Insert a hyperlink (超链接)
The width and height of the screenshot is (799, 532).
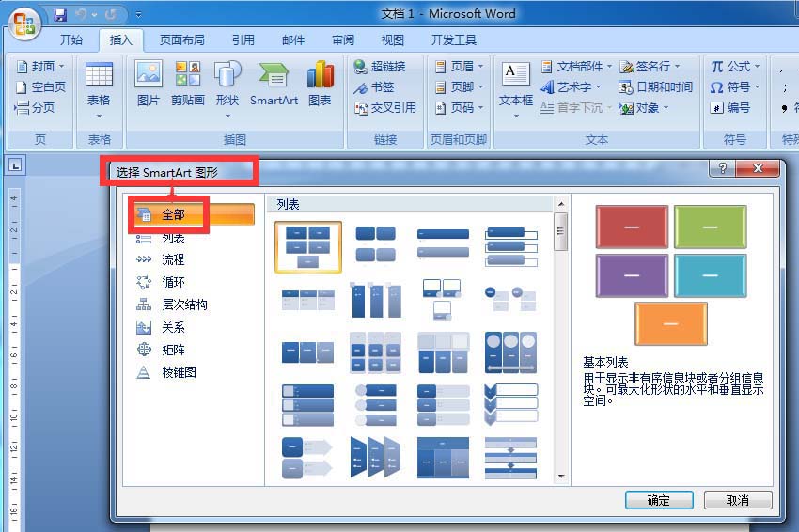click(380, 66)
